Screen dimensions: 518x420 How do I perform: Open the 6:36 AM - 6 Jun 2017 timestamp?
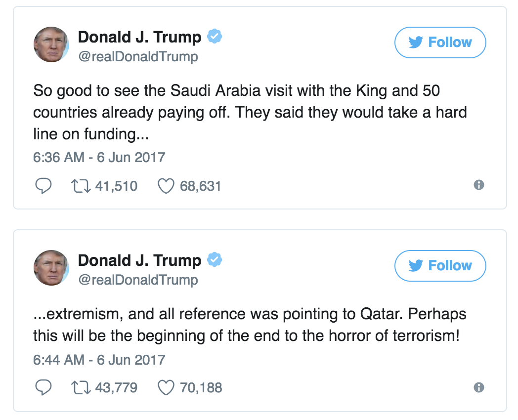(99, 158)
